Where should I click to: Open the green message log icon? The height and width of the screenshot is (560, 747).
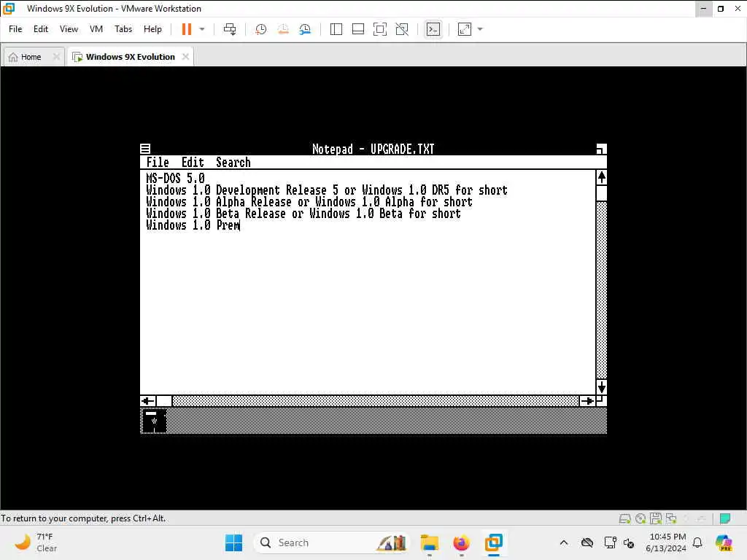(725, 518)
